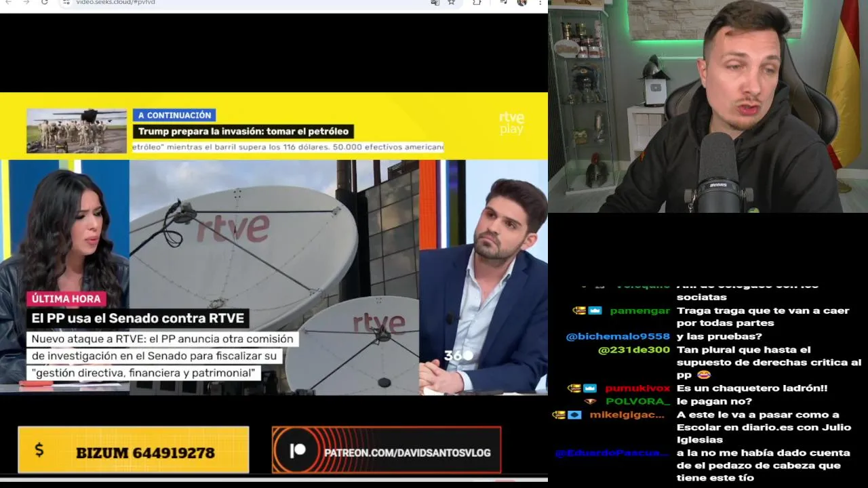Image resolution: width=868 pixels, height=488 pixels.
Task: Click pumukivox's blue crown badge
Action: pyautogui.click(x=590, y=388)
